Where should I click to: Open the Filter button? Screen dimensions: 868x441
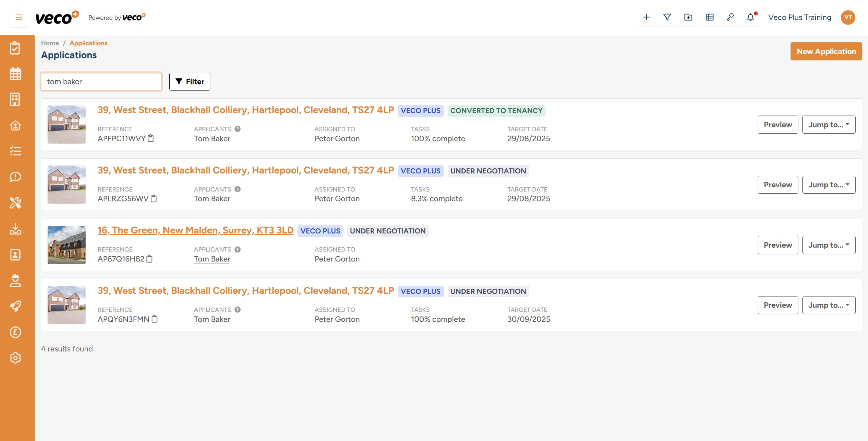[x=190, y=81]
